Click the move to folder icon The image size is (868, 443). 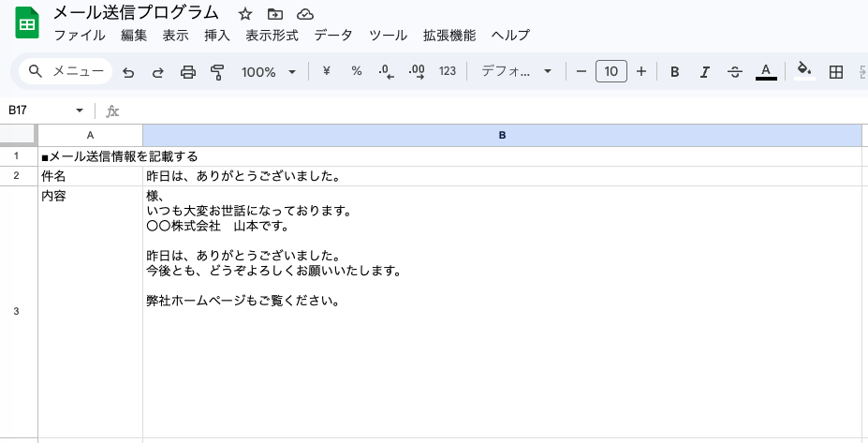click(274, 14)
